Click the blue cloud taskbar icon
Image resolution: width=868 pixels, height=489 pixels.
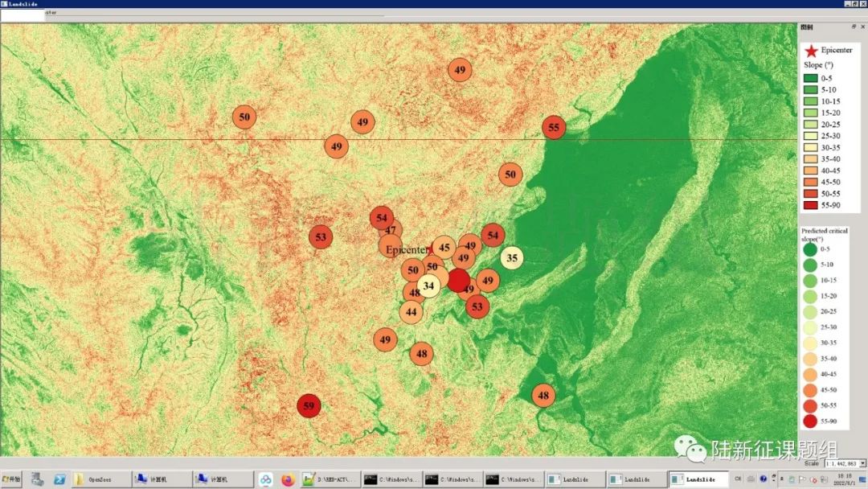pyautogui.click(x=266, y=479)
